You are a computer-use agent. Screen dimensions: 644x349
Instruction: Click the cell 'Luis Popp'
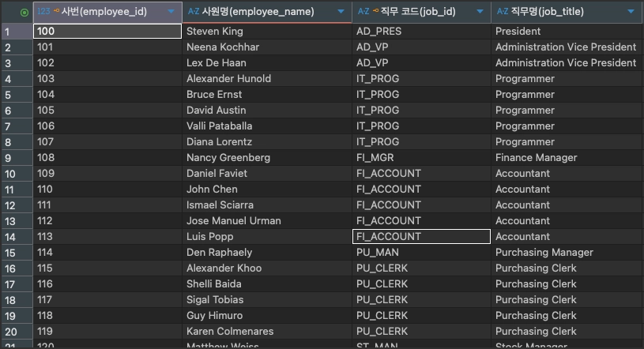[267, 237]
